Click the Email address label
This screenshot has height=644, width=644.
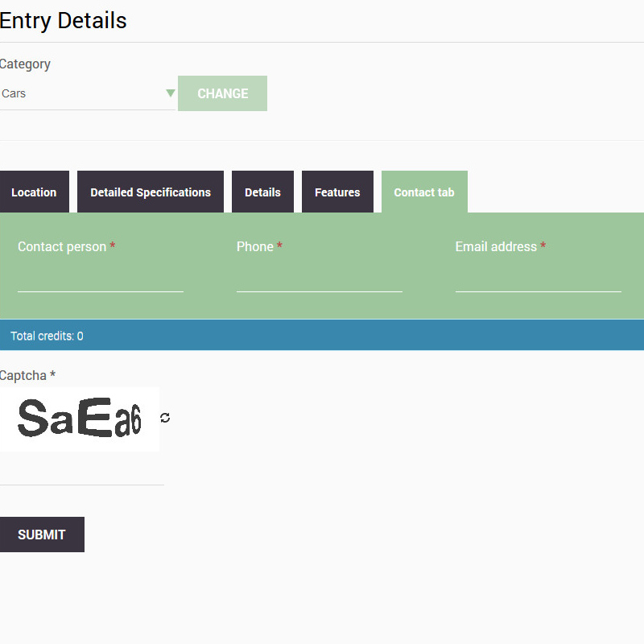pyautogui.click(x=496, y=246)
